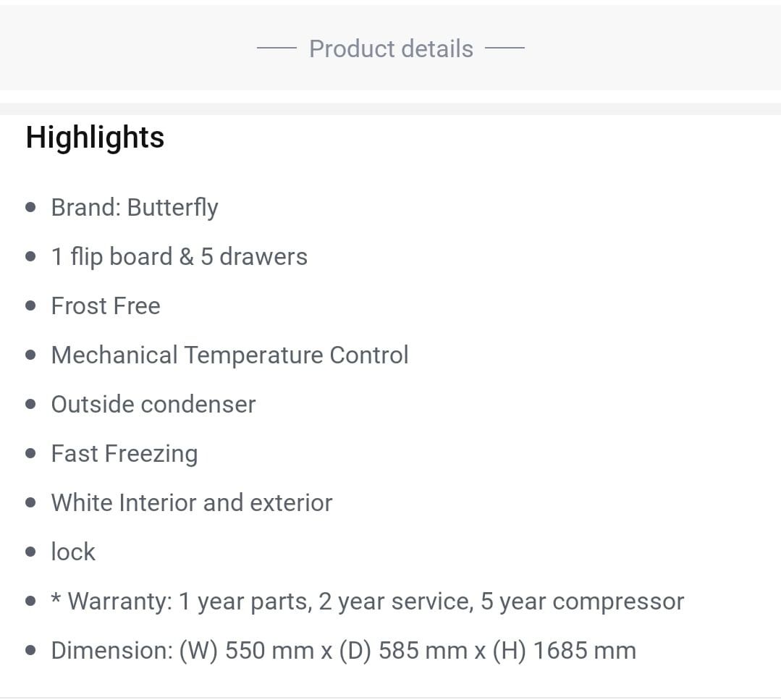Click White Interior and exterior text

click(191, 503)
